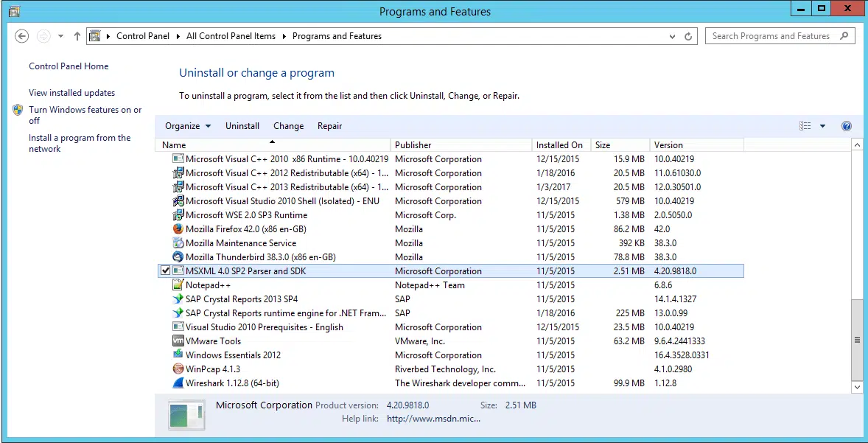The image size is (868, 443).
Task: Expand the breadcrumb arrow after Control Panel
Action: tap(178, 37)
